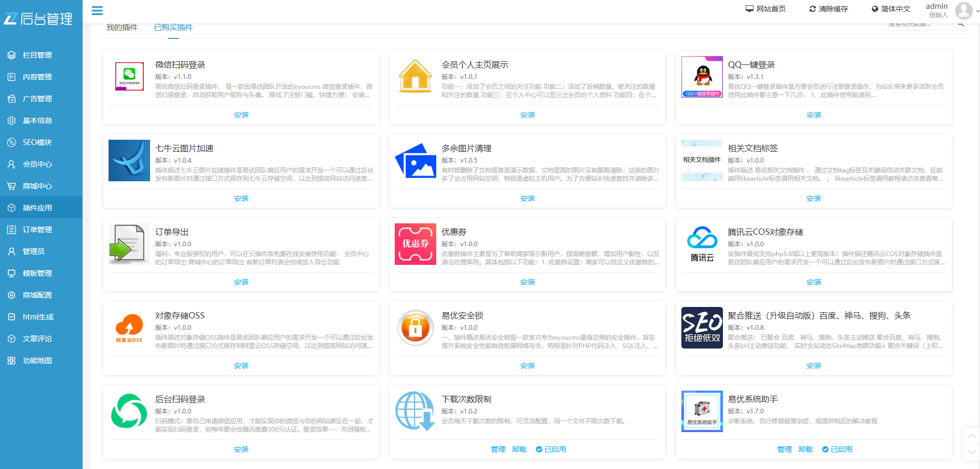
Task: Toggle 已启用 status on 下载次数限制 plugin
Action: (552, 449)
